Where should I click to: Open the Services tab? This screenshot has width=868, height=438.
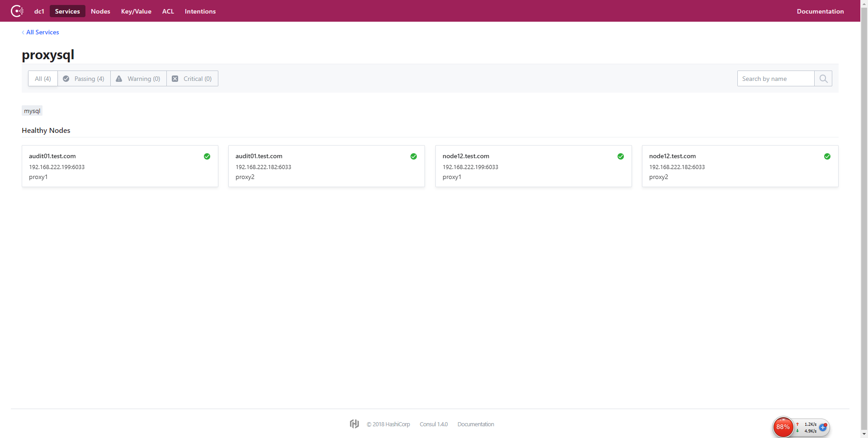[x=67, y=11]
